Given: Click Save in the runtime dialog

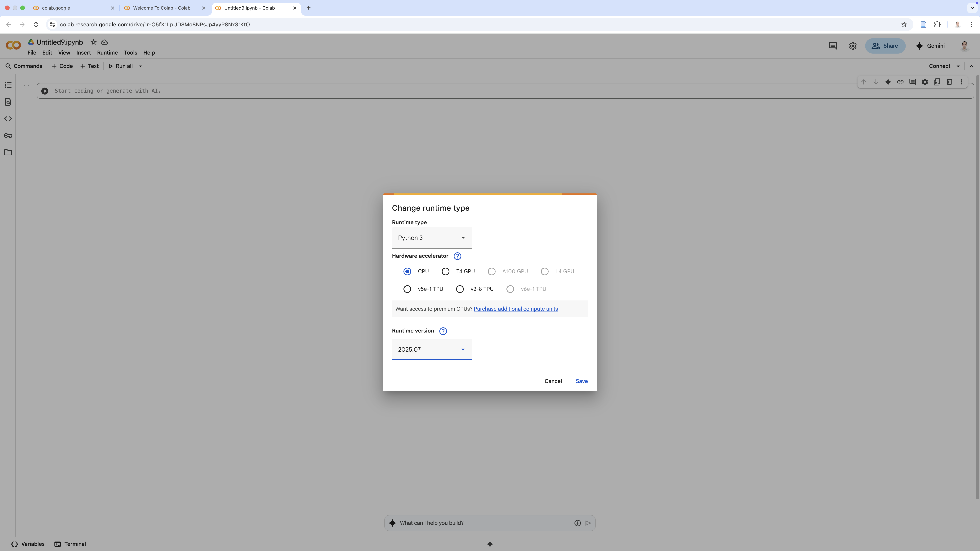Looking at the screenshot, I should pyautogui.click(x=581, y=381).
